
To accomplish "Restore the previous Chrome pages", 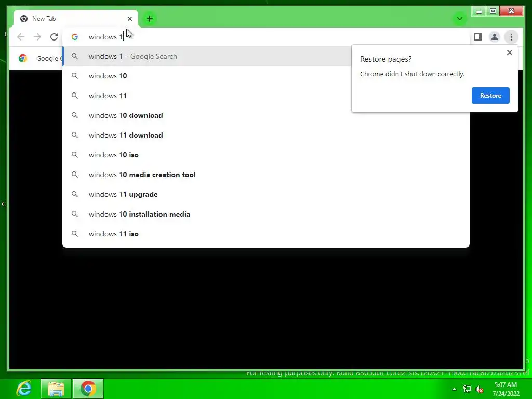I will 490,96.
